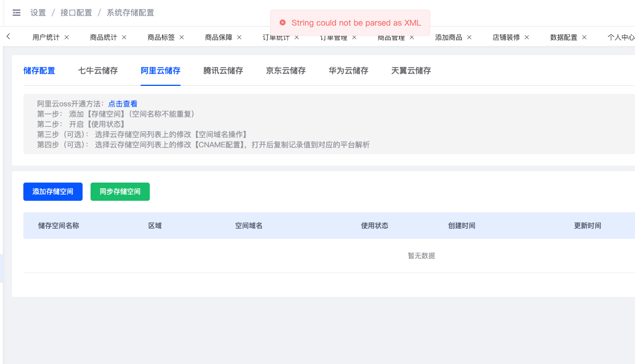
Task: Close the 添加商品 tab
Action: [469, 37]
